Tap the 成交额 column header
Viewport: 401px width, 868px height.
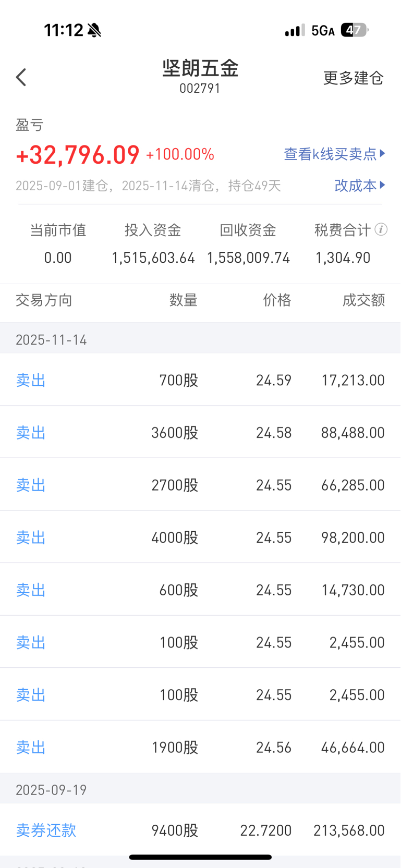pos(363,300)
